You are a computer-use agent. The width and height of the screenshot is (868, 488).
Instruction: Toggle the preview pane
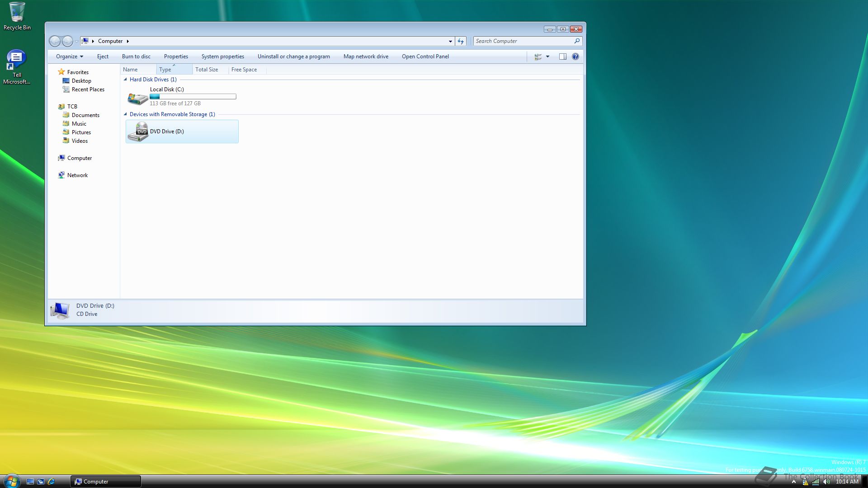pyautogui.click(x=563, y=56)
